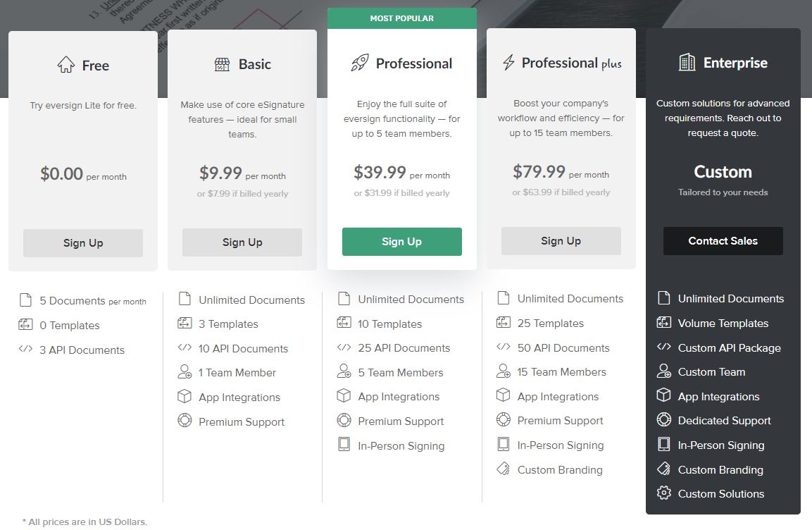Image resolution: width=812 pixels, height=530 pixels.
Task: Click the code icon beside 3 API Documents
Action: point(25,349)
